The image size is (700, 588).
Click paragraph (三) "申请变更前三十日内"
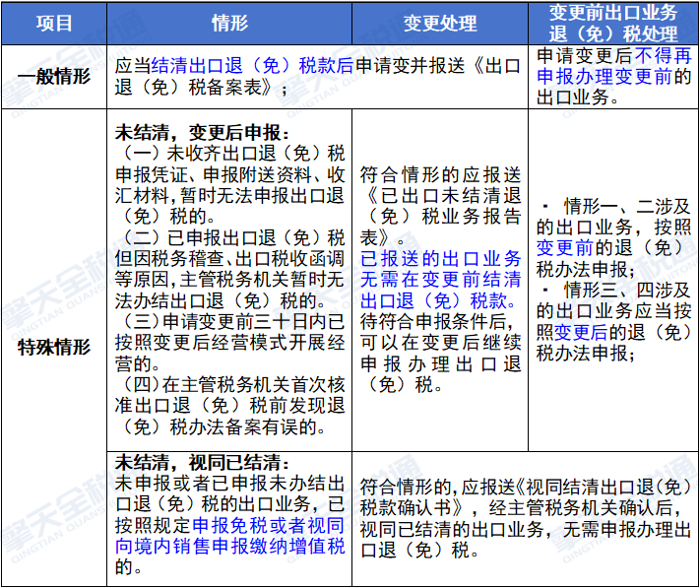tap(229, 343)
